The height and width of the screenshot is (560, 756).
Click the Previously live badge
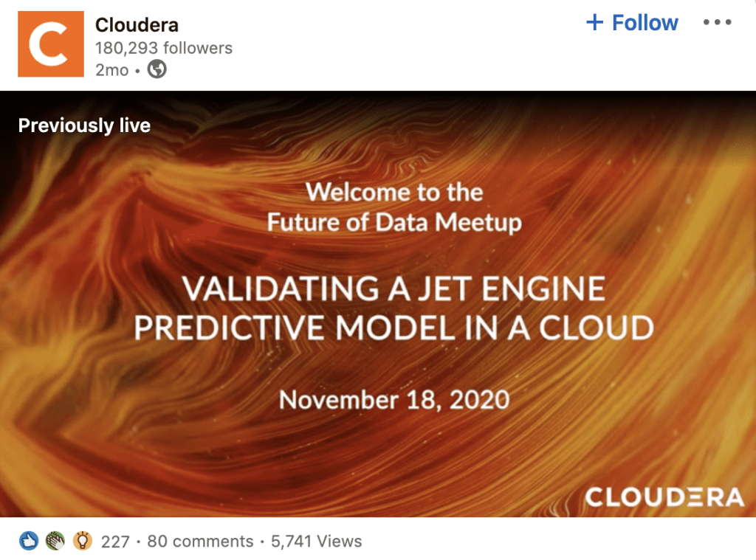tap(83, 125)
